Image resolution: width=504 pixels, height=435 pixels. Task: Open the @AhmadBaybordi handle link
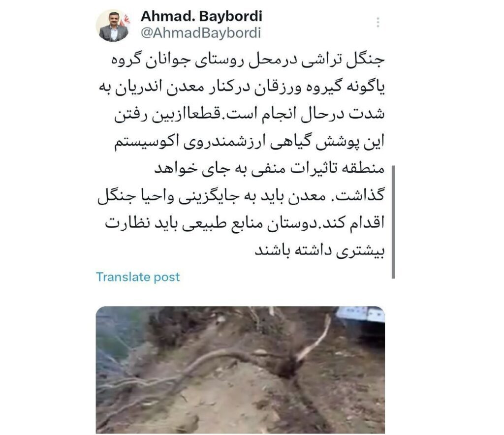[x=201, y=33]
